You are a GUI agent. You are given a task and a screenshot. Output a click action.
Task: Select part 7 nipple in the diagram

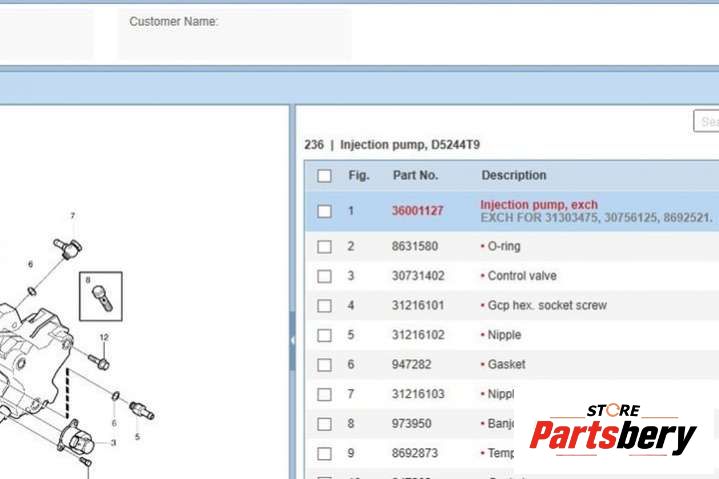[70, 245]
